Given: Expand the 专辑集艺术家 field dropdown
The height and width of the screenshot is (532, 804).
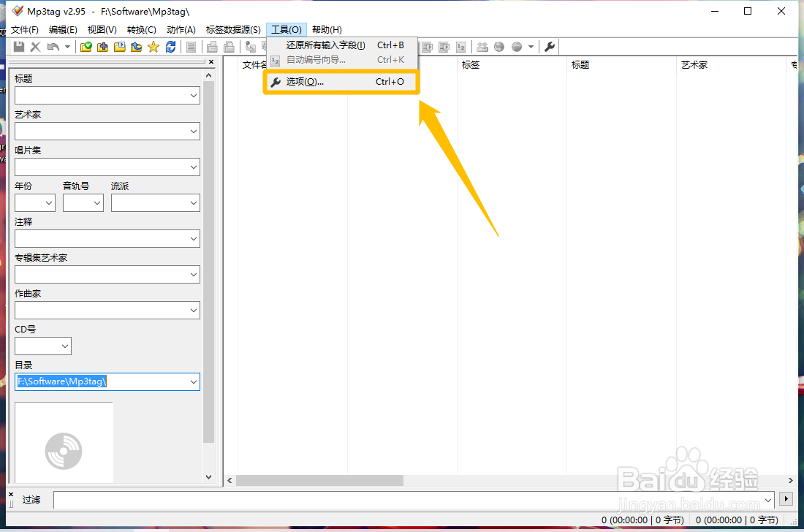Looking at the screenshot, I should [x=193, y=275].
